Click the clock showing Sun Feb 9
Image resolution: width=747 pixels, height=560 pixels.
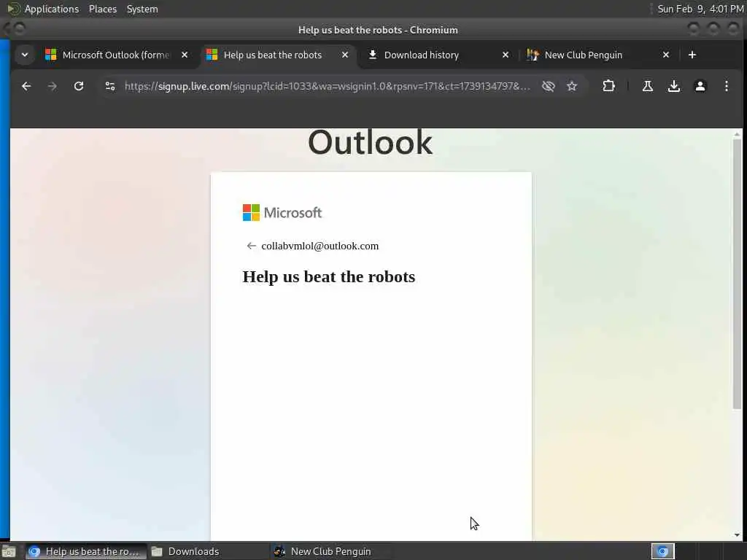click(x=700, y=9)
